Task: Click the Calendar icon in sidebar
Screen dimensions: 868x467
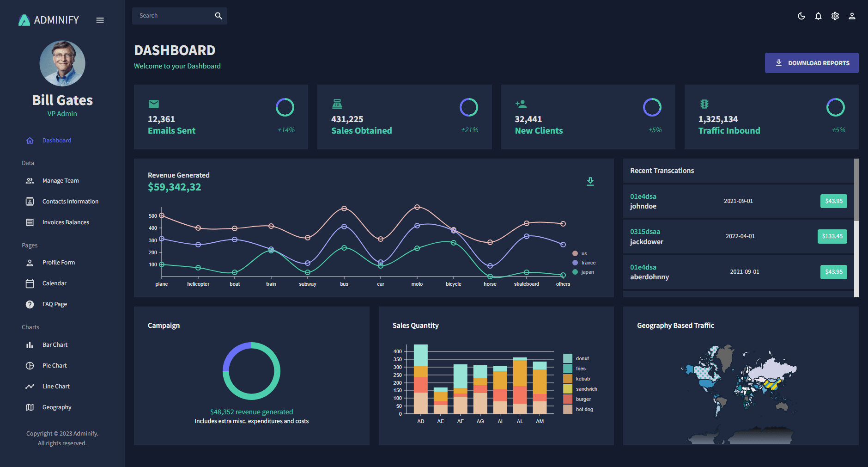Action: click(30, 283)
